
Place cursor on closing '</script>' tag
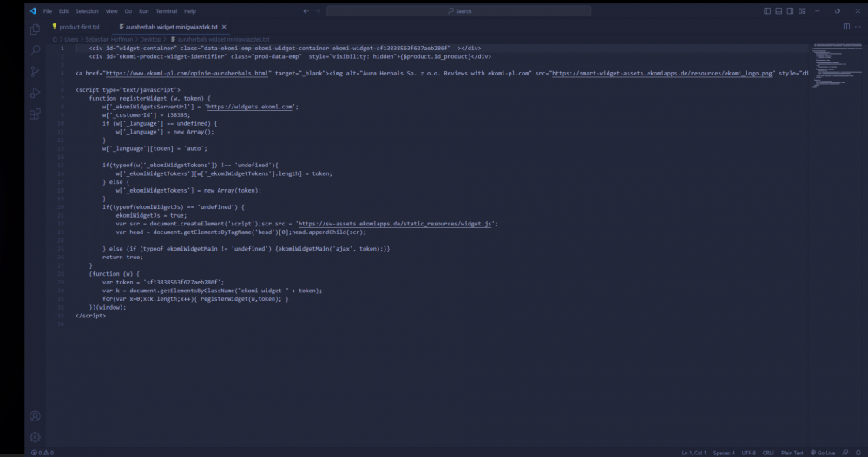point(90,316)
